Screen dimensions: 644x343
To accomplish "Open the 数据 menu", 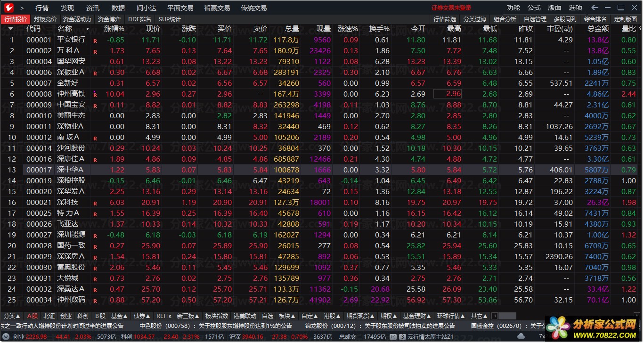I will [118, 8].
